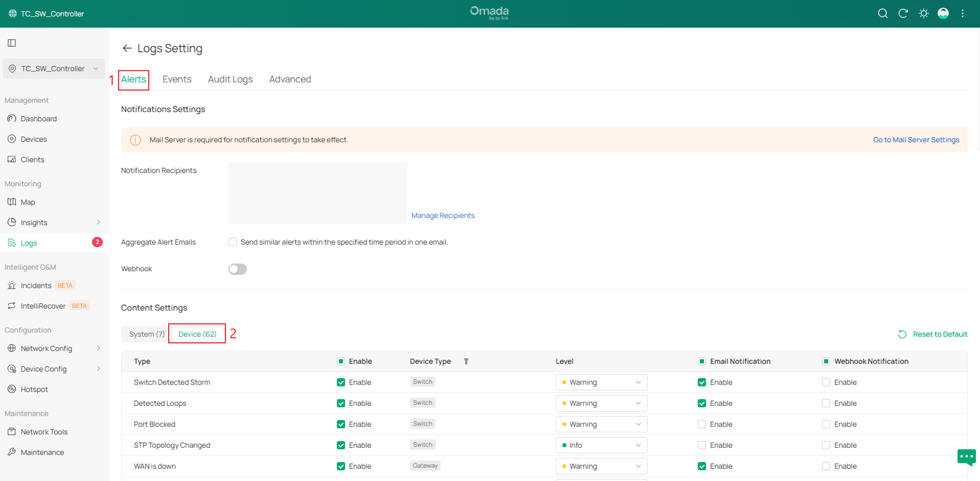Viewport: 980px width, 481px height.
Task: Expand the Device Config submenu chevron
Action: (98, 369)
